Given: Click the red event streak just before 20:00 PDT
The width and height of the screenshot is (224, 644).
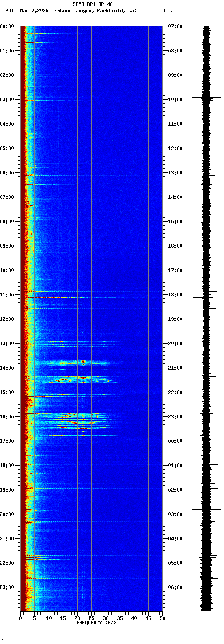Looking at the screenshot, I should point(37,509).
